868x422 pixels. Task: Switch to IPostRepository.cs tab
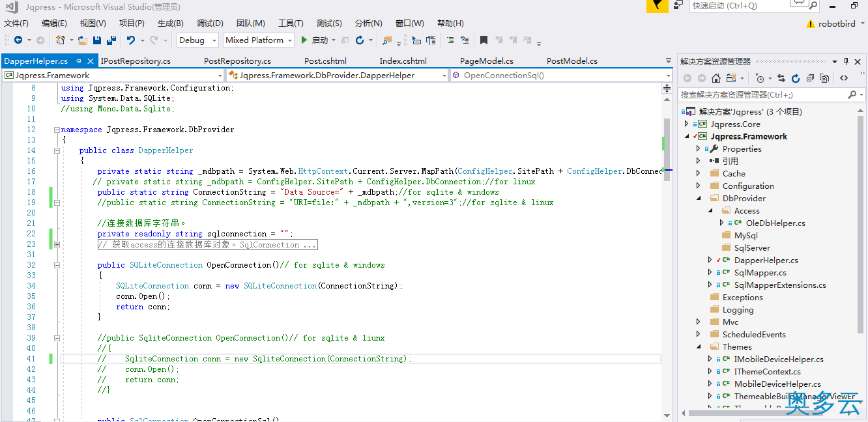pyautogui.click(x=136, y=61)
